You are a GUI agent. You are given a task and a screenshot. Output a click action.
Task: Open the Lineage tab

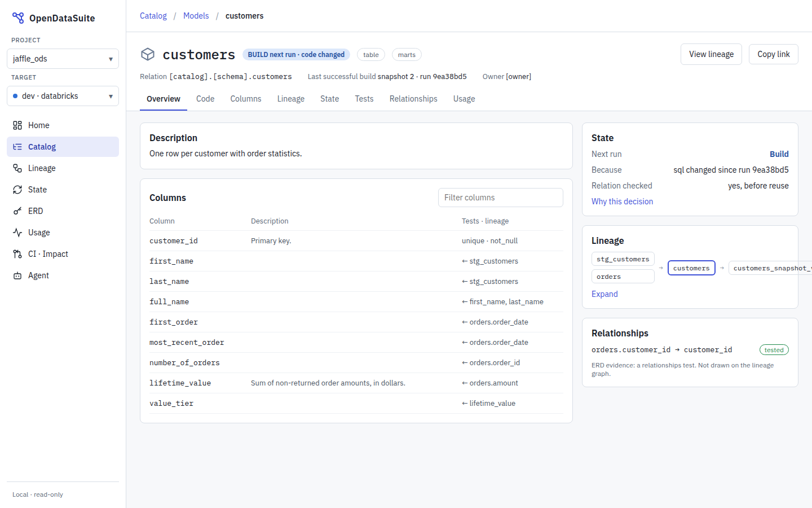(291, 99)
